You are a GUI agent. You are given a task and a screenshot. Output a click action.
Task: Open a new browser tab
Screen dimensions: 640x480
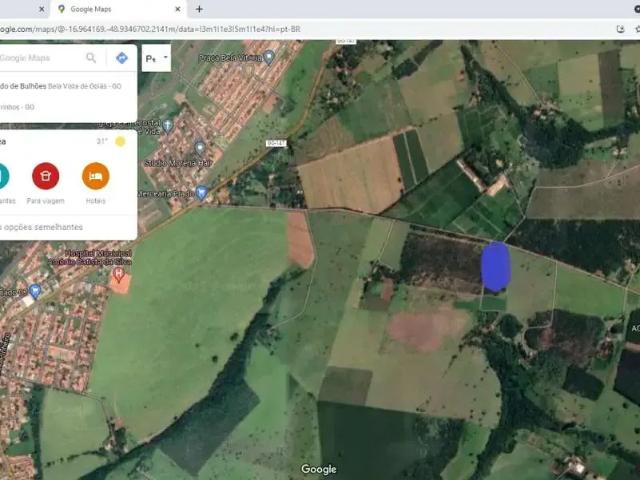(199, 9)
